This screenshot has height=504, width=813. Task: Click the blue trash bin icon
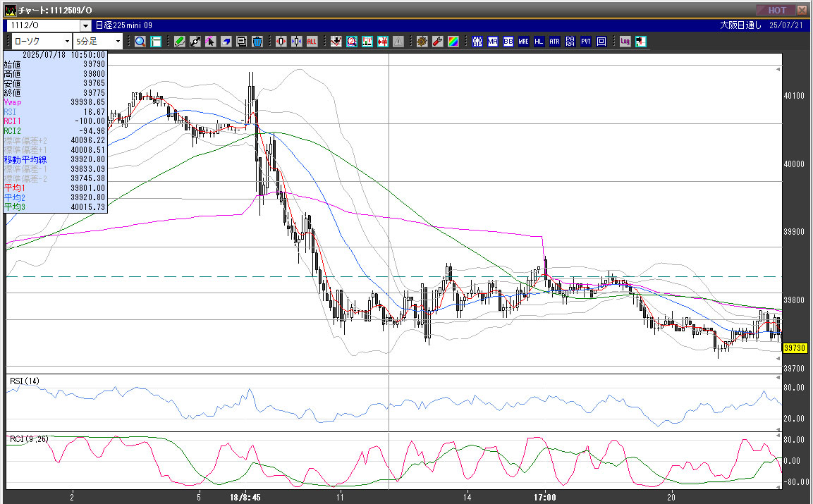(x=257, y=42)
